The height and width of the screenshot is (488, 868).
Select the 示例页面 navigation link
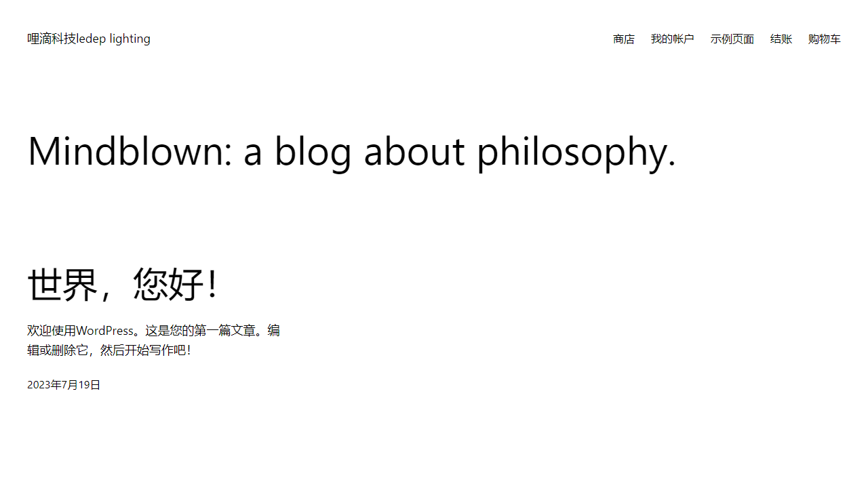click(732, 39)
